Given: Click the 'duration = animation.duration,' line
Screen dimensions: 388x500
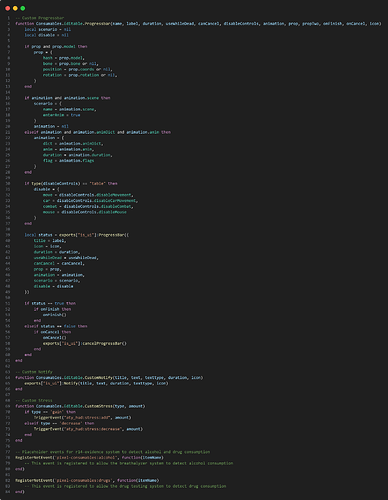Looking at the screenshot, I should point(77,155).
